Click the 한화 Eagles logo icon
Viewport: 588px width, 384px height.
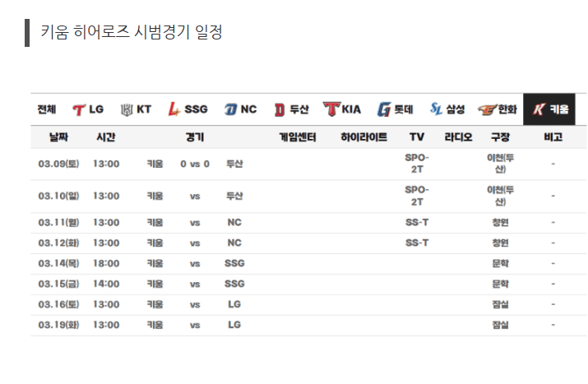[x=487, y=110]
